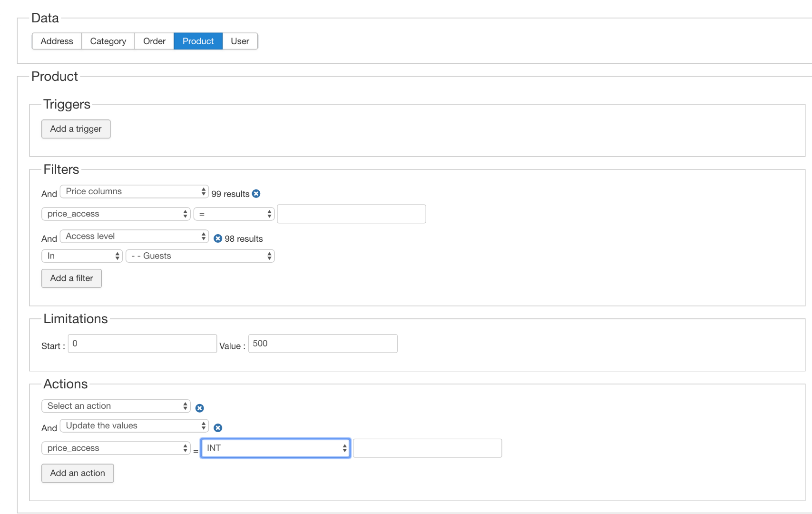Open the Access level filter type dropdown
Viewport: 812px width, 514px height.
point(134,236)
